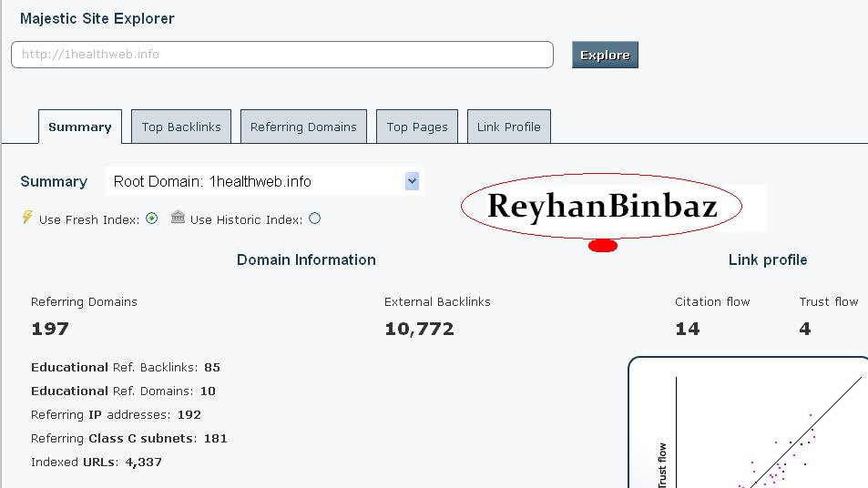Click the Citation flow value 14
Viewport: 868px width, 488px height.
click(688, 329)
